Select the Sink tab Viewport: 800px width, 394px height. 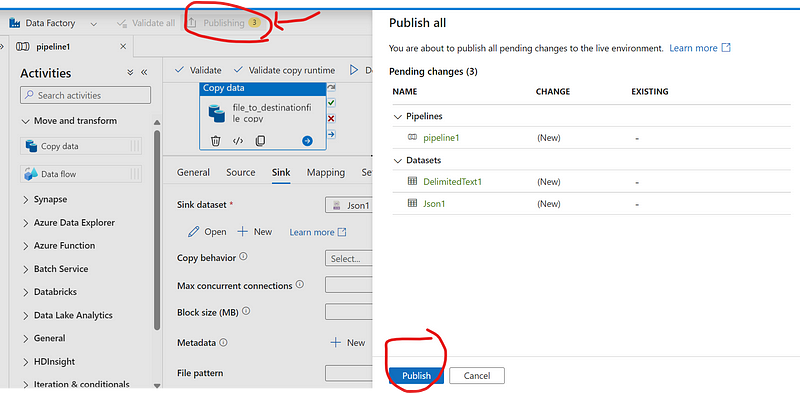click(x=281, y=173)
